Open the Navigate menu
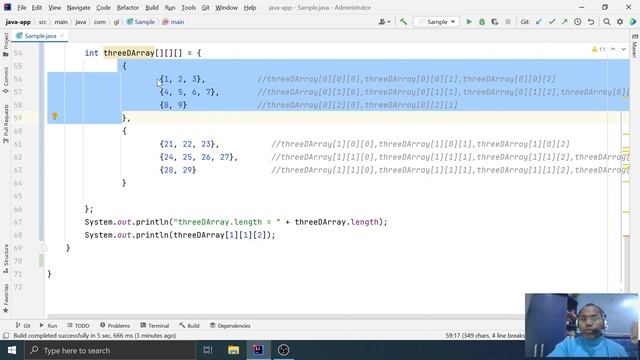 click(x=78, y=7)
